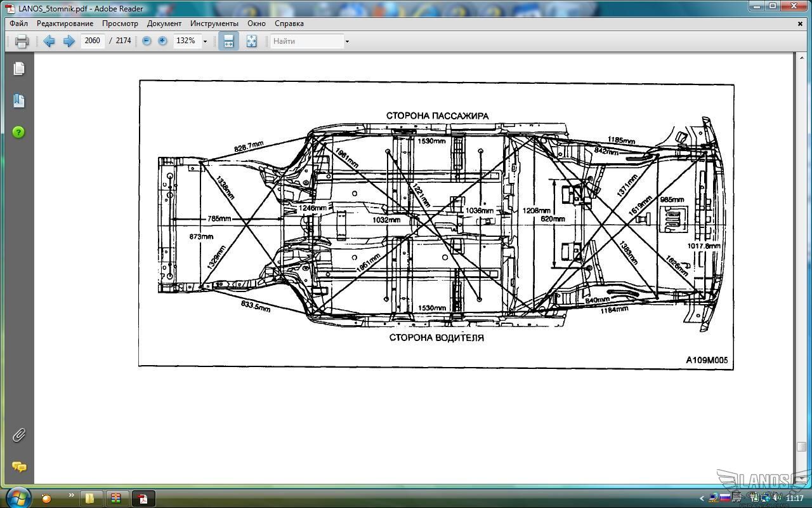This screenshot has height=508, width=812.
Task: Expand the 132% zoom level dropdown
Action: 205,41
